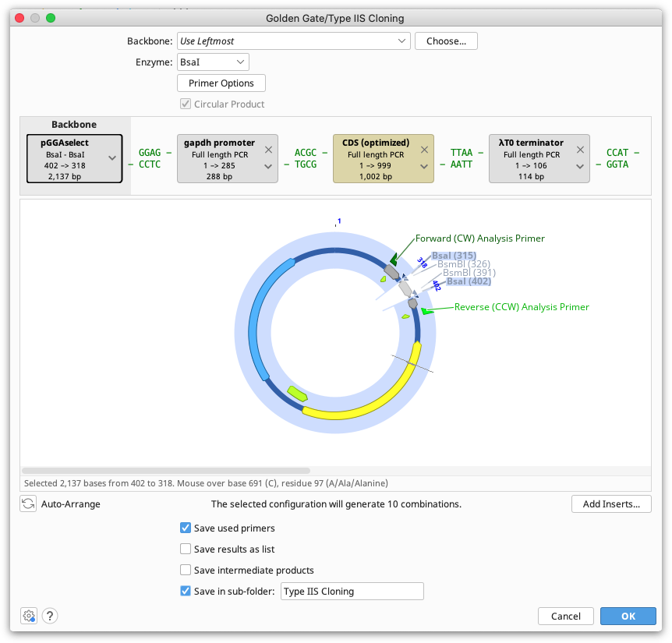Expand CDS (optimized) options chevron
This screenshot has width=672, height=643.
click(x=424, y=166)
